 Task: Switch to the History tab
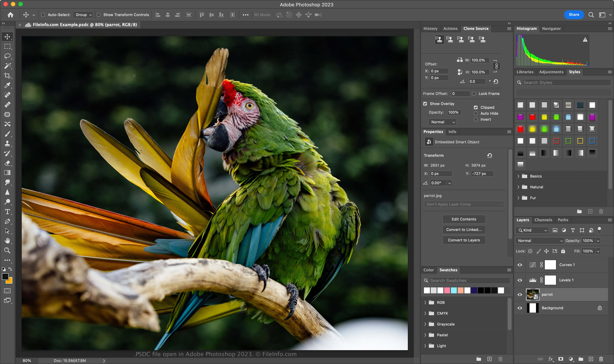coord(430,28)
